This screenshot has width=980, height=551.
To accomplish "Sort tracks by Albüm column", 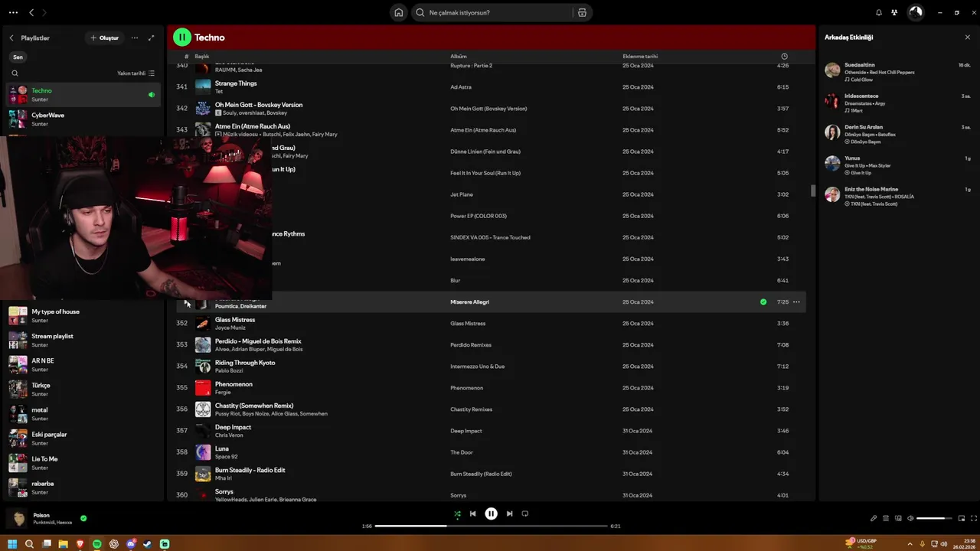I will (458, 57).
